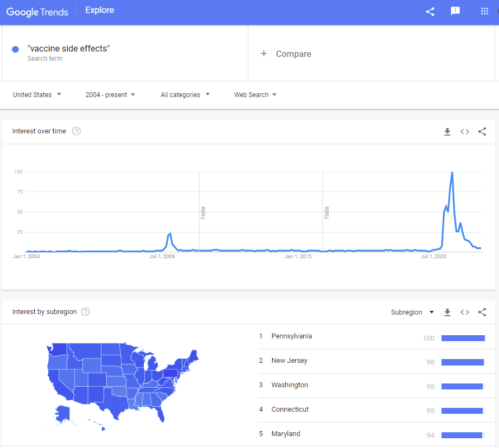Share the Interest by subregion map
The height and width of the screenshot is (448, 499).
[482, 312]
